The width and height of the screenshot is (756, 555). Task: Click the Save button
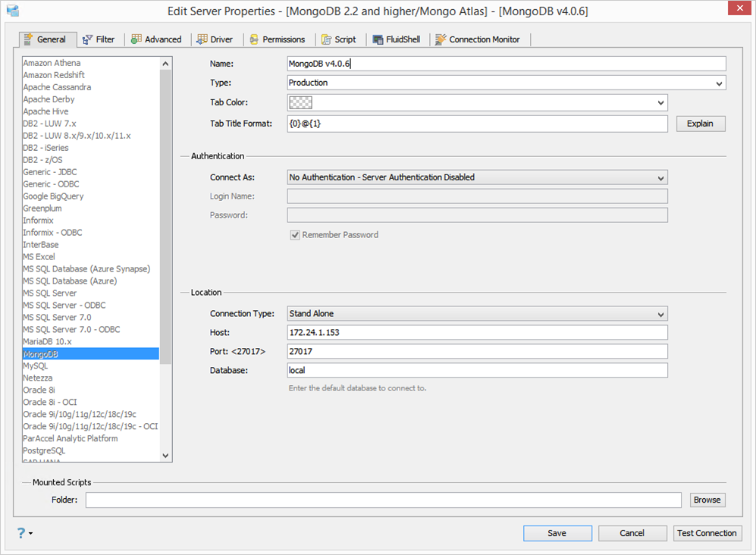point(557,533)
